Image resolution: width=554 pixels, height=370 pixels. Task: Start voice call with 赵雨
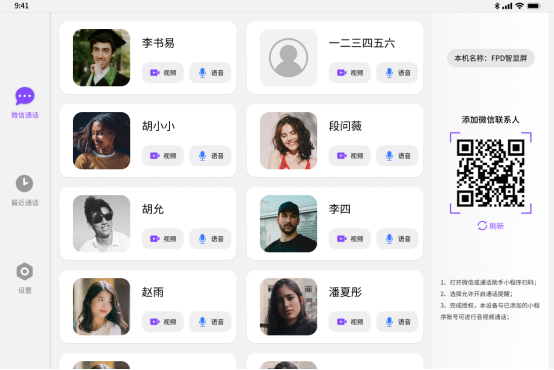tap(210, 322)
